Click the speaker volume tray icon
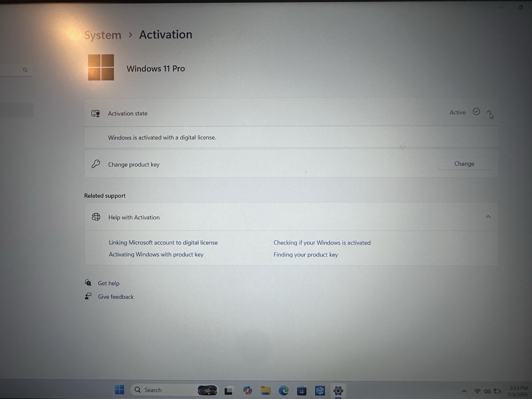 click(x=487, y=391)
